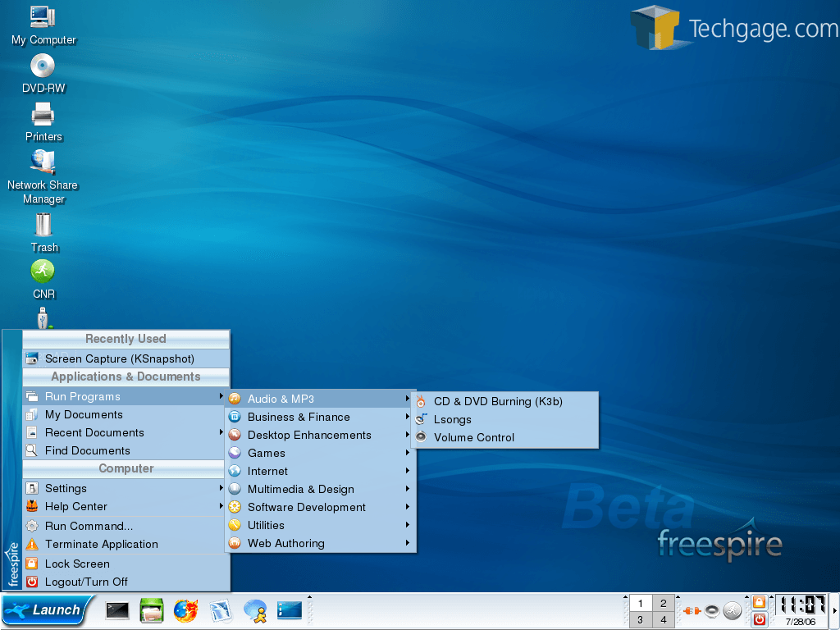
Task: Click the USB drive desktop icon
Action: [43, 317]
